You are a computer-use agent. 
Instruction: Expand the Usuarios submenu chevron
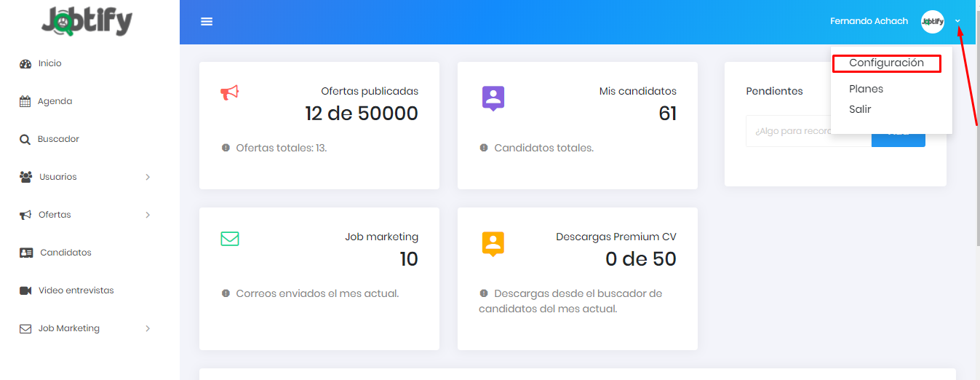[148, 177]
